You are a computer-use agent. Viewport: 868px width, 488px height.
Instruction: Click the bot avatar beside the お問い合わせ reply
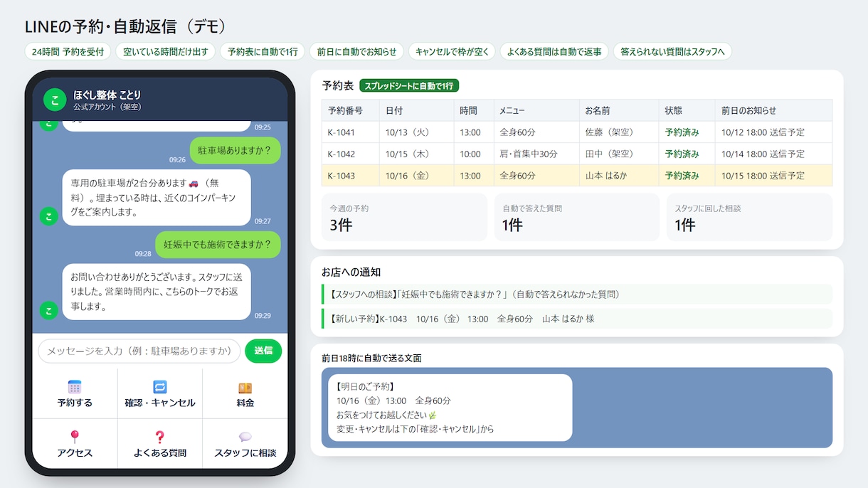click(x=48, y=311)
